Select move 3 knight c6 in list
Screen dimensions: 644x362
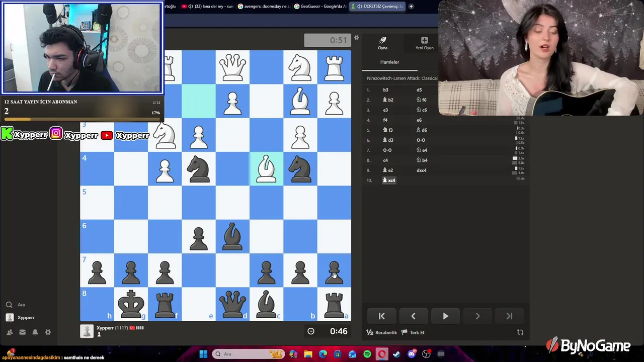[422, 110]
